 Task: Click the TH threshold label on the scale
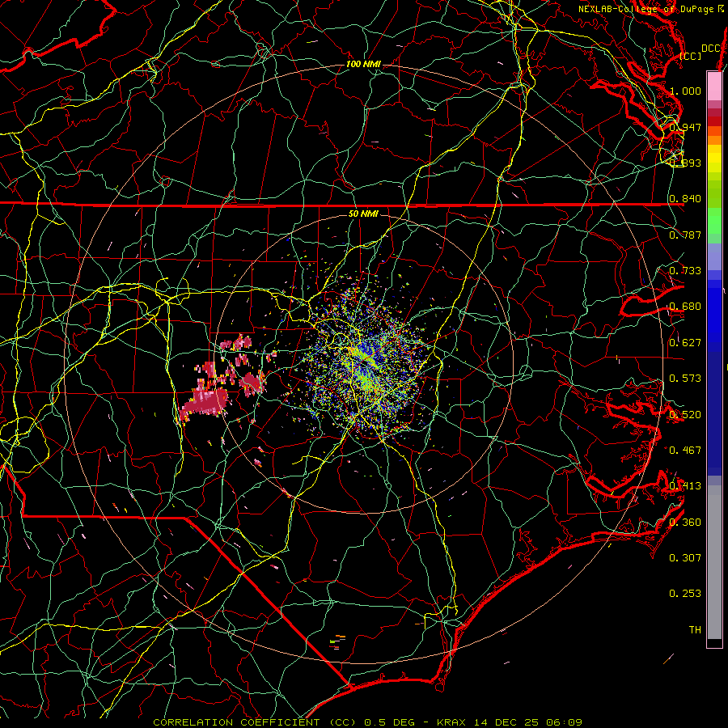(695, 630)
